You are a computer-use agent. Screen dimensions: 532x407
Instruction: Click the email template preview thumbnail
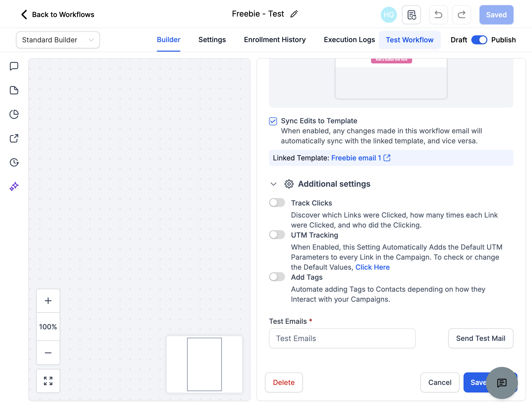(x=391, y=79)
